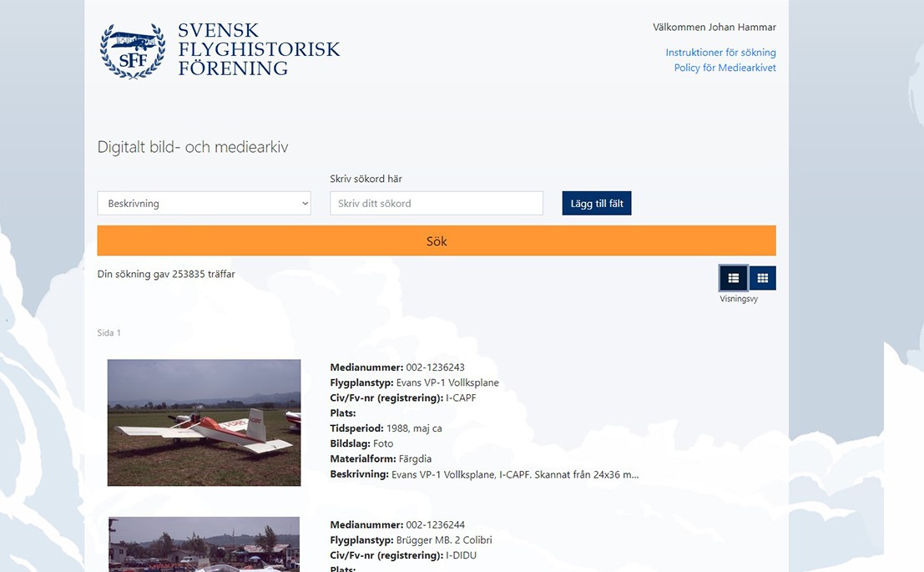
Task: Click the I-CAPF registration text
Action: [x=461, y=398]
